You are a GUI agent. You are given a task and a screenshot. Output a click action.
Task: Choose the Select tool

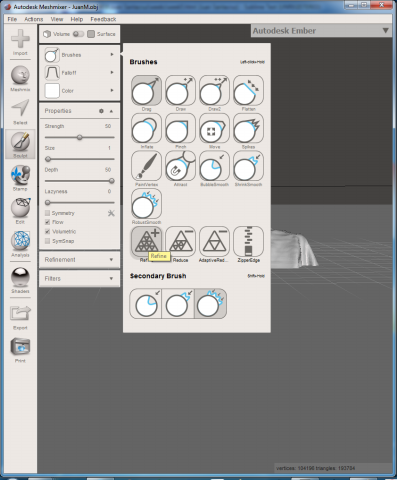tap(20, 112)
